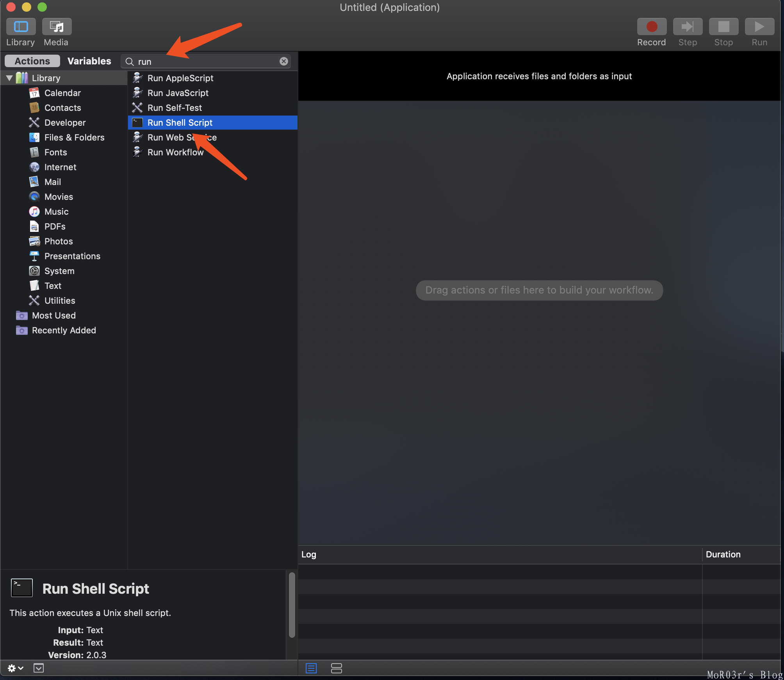Select the Run JavaScript action
The image size is (784, 680).
(213, 93)
